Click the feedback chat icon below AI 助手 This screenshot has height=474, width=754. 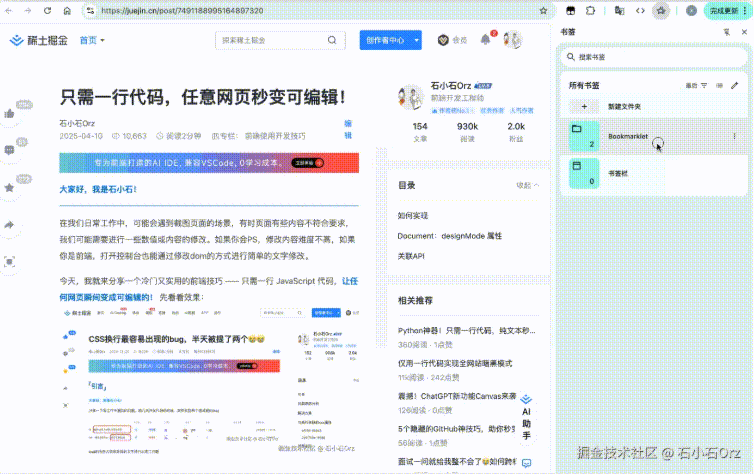(527, 463)
